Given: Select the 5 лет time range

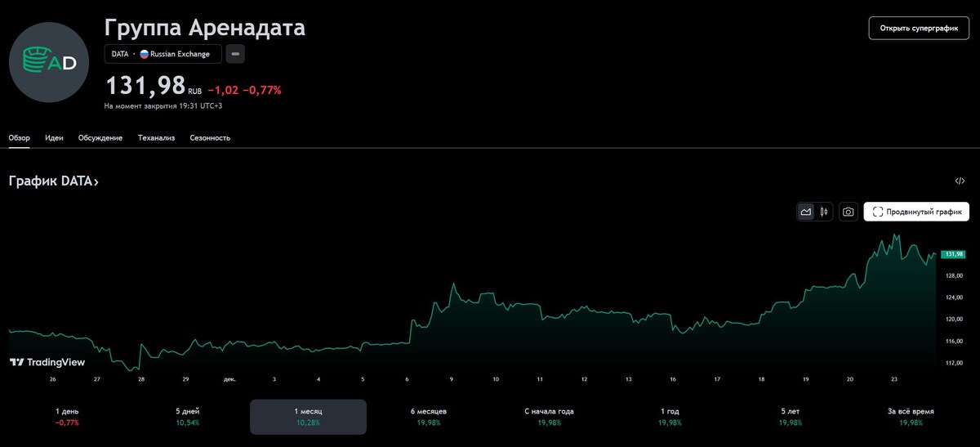Looking at the screenshot, I should point(792,417).
